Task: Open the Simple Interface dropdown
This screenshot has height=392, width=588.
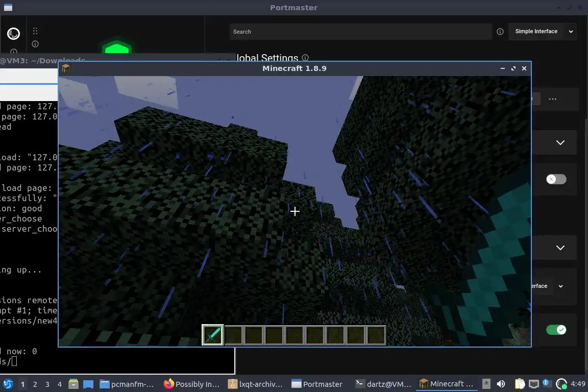Action: (x=542, y=32)
